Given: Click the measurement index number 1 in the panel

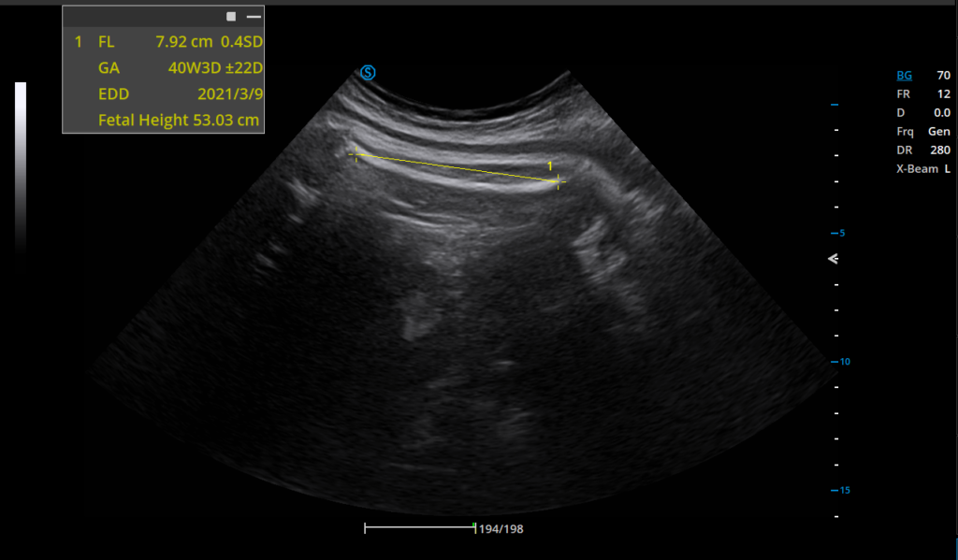Looking at the screenshot, I should (x=79, y=41).
